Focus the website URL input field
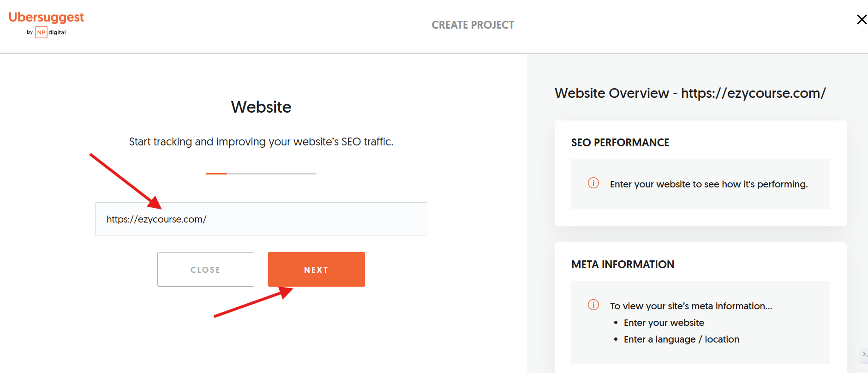 click(x=261, y=219)
